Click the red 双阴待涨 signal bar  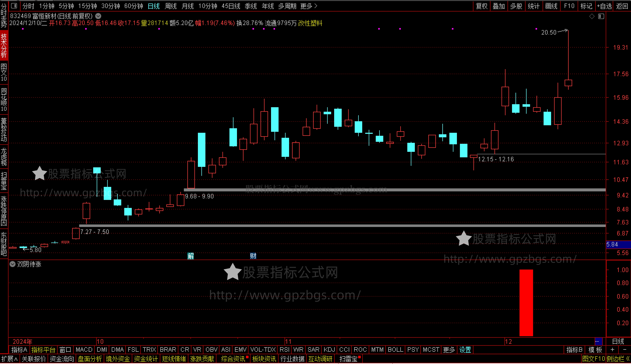[526, 303]
